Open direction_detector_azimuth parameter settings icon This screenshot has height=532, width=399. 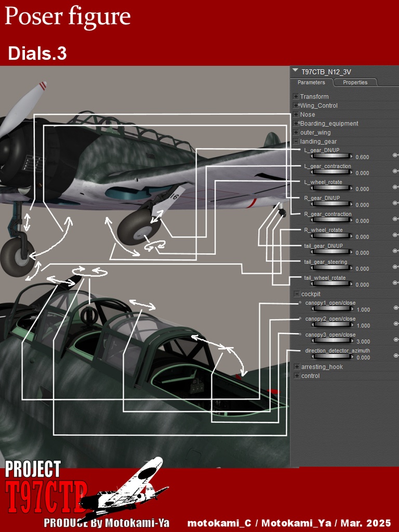pyautogui.click(x=396, y=355)
